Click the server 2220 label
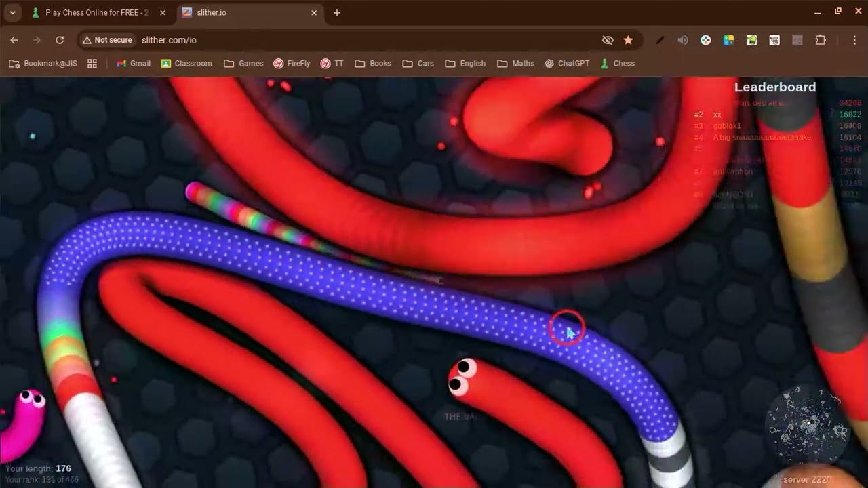 [807, 480]
